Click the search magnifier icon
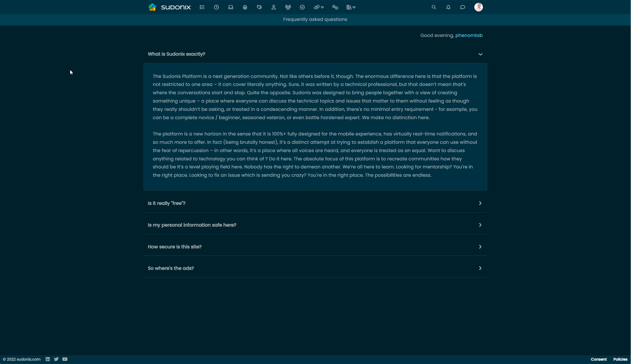Screen dimensions: 631x364 [434, 7]
